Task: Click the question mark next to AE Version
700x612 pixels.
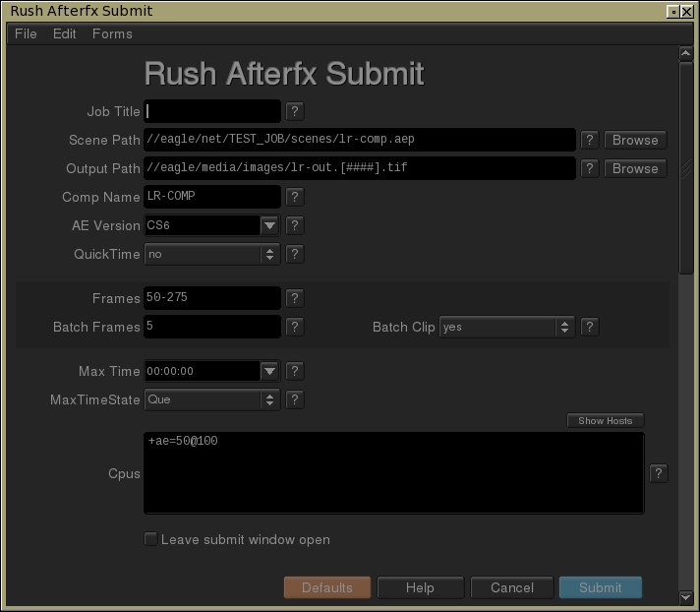Action: click(x=294, y=225)
